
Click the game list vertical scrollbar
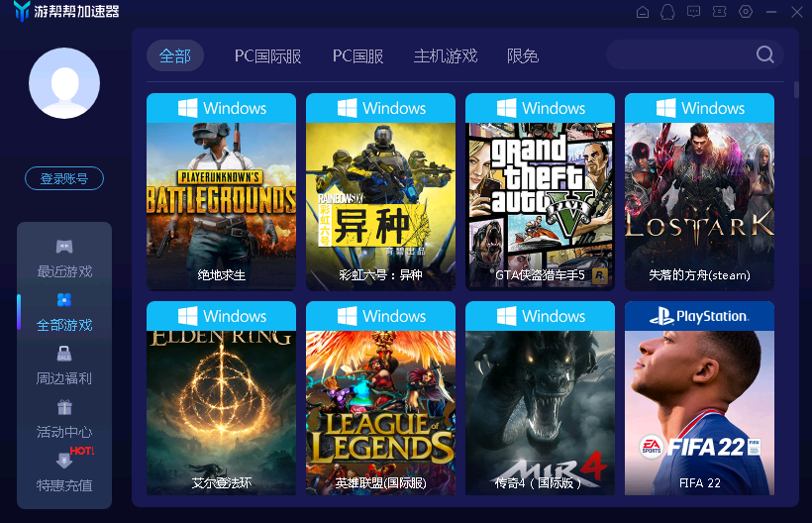click(x=796, y=90)
